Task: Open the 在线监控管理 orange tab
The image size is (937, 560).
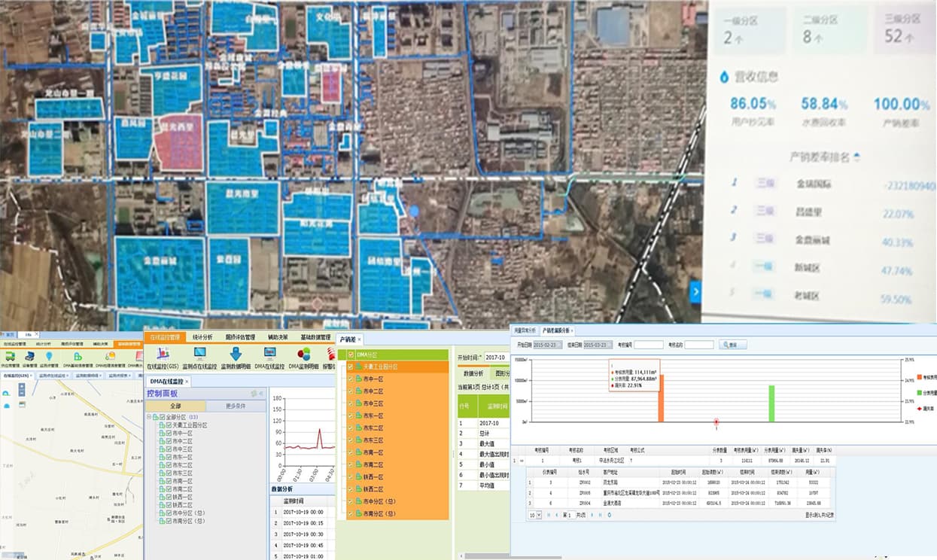Action: point(163,338)
